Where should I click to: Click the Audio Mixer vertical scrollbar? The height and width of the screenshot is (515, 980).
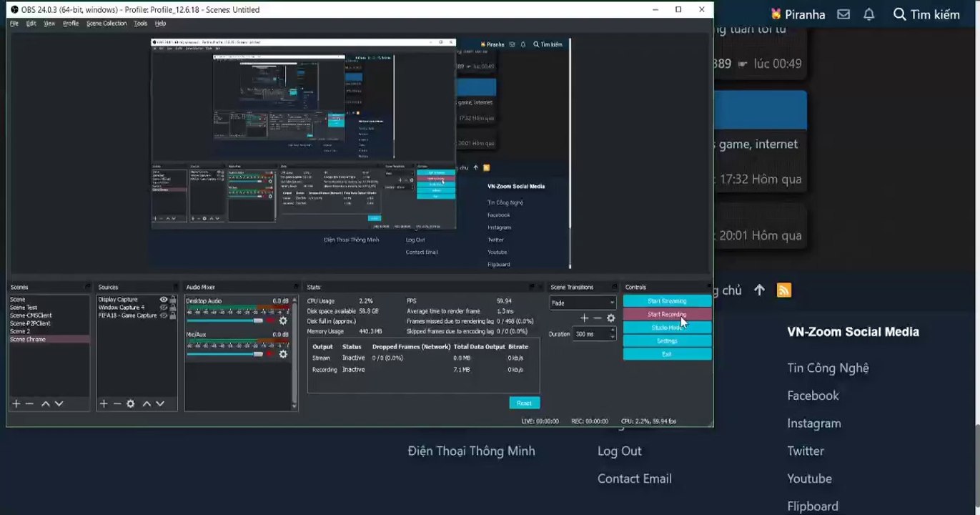[x=295, y=353]
